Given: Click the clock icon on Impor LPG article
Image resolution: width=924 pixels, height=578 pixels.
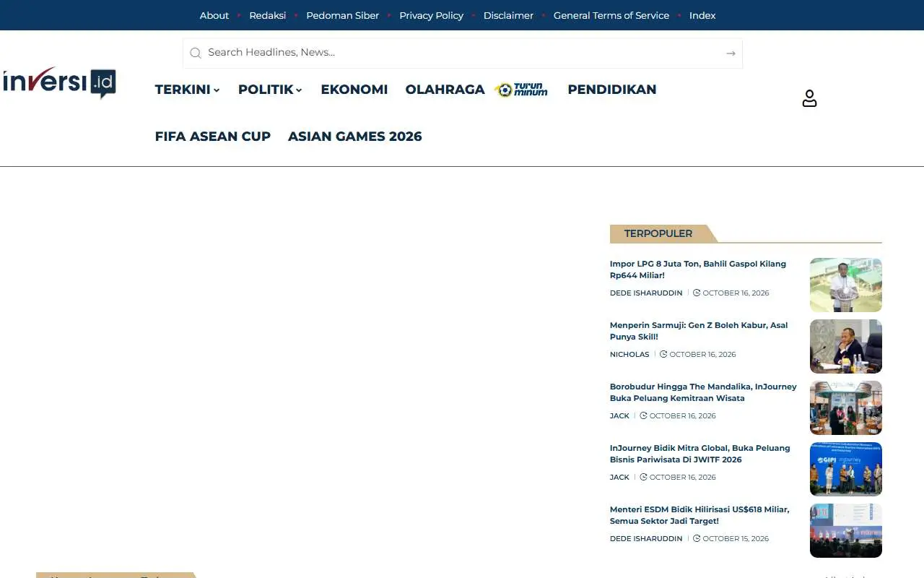Looking at the screenshot, I should tap(697, 293).
